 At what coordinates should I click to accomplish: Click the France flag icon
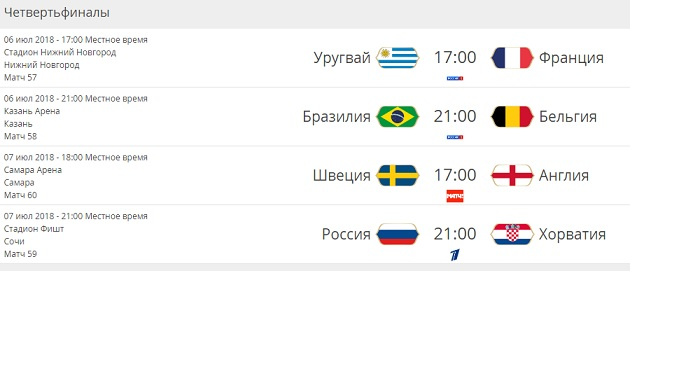point(512,58)
